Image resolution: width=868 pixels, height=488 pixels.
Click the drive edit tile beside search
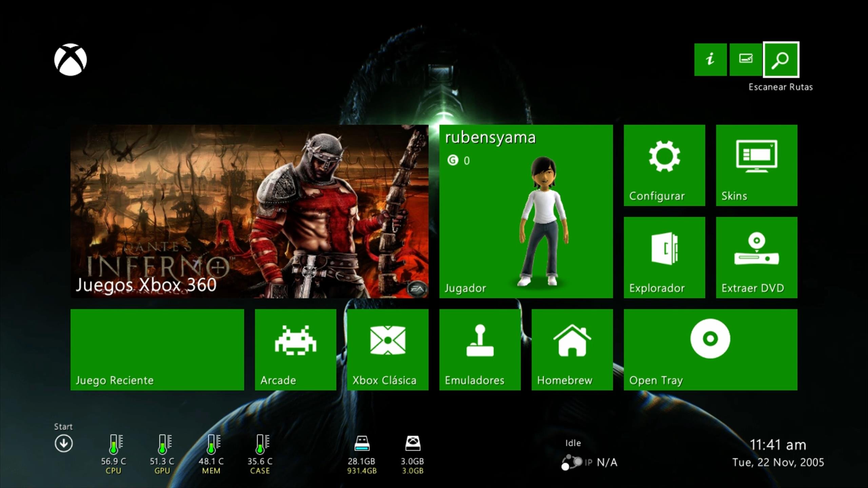[746, 60]
